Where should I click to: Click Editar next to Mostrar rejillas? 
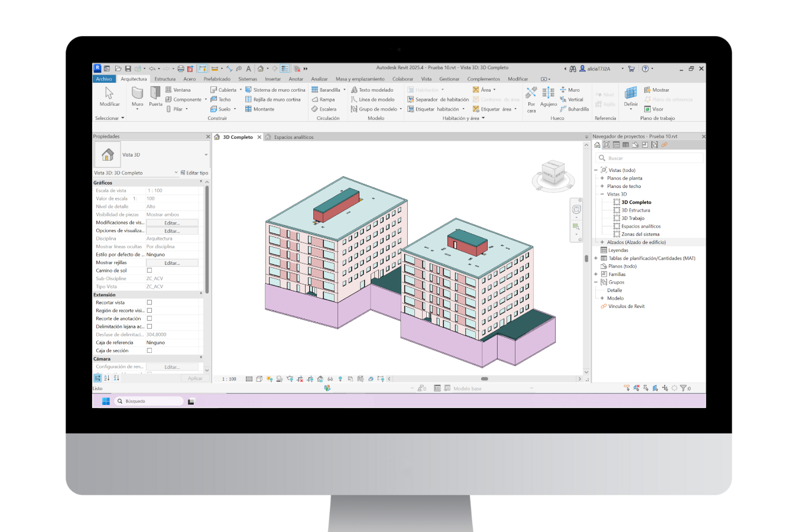172,263
